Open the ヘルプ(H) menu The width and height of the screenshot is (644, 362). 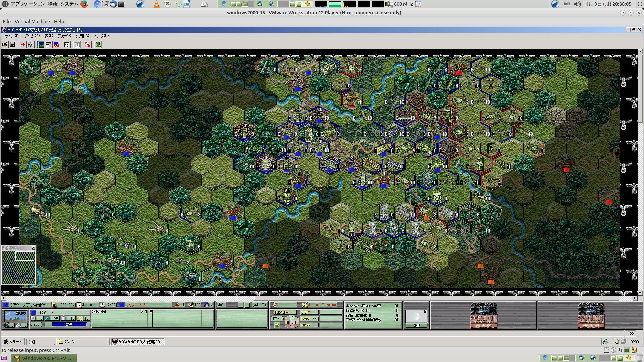point(101,36)
